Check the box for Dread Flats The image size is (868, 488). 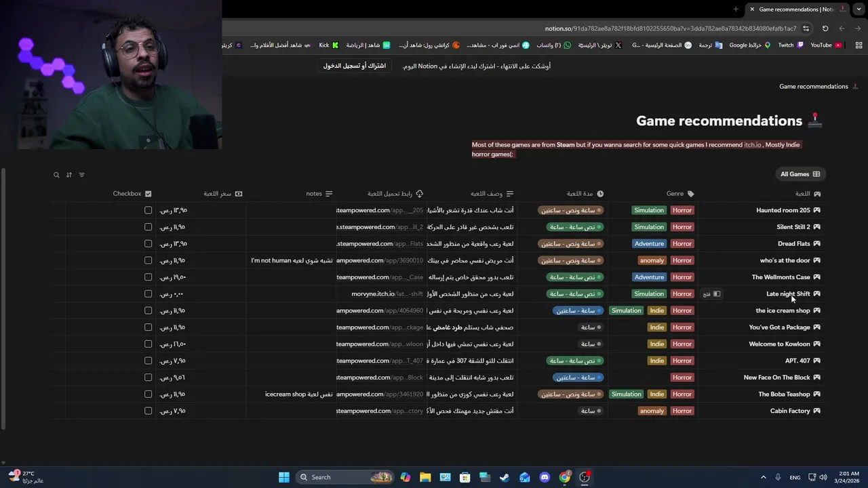coord(148,244)
